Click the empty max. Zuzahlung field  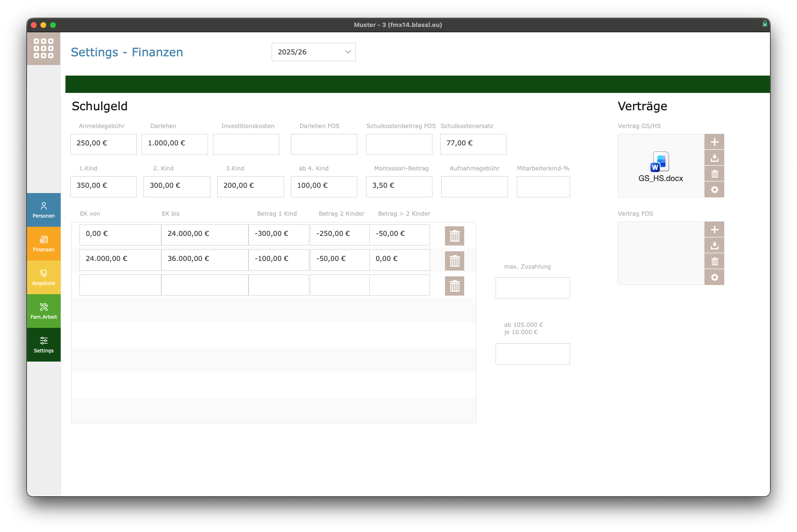(533, 288)
